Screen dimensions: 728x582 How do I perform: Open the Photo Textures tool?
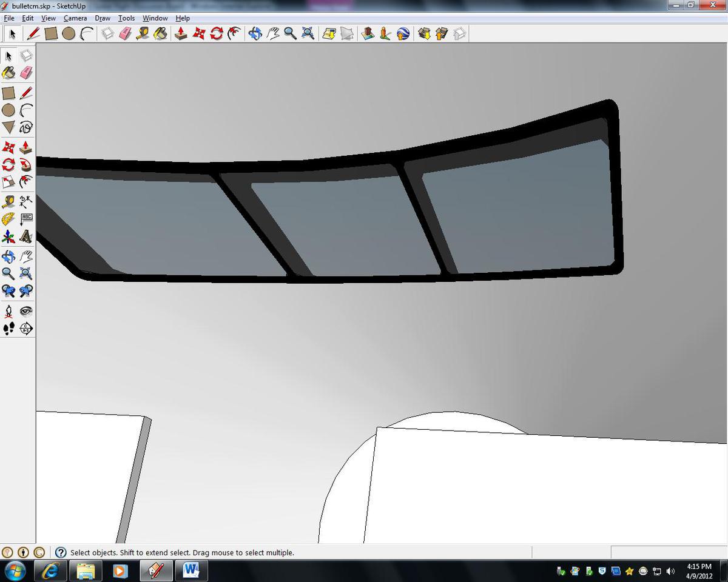coord(385,33)
